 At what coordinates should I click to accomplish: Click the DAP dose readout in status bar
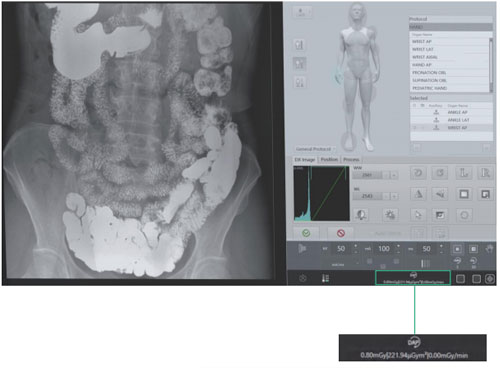[413, 278]
